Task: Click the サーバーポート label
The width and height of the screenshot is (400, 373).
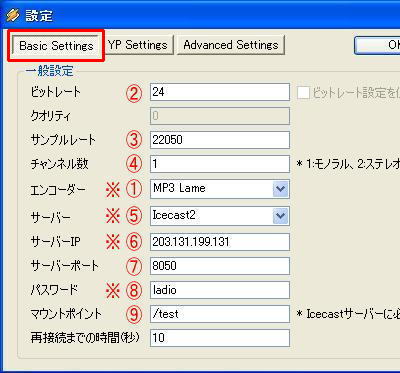Action: 64,266
